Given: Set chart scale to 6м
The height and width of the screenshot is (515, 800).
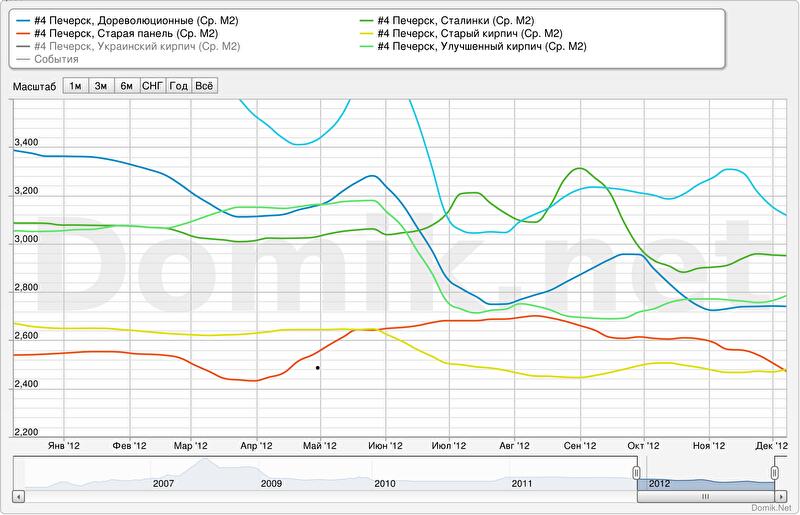Looking at the screenshot, I should [127, 86].
